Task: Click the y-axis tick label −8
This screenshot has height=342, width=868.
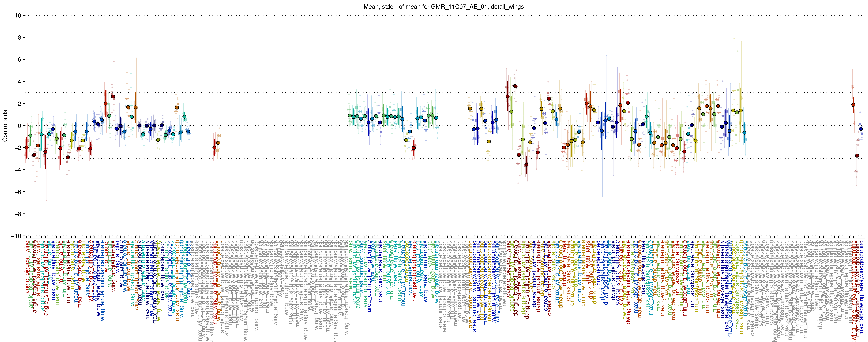Action: 17,214
